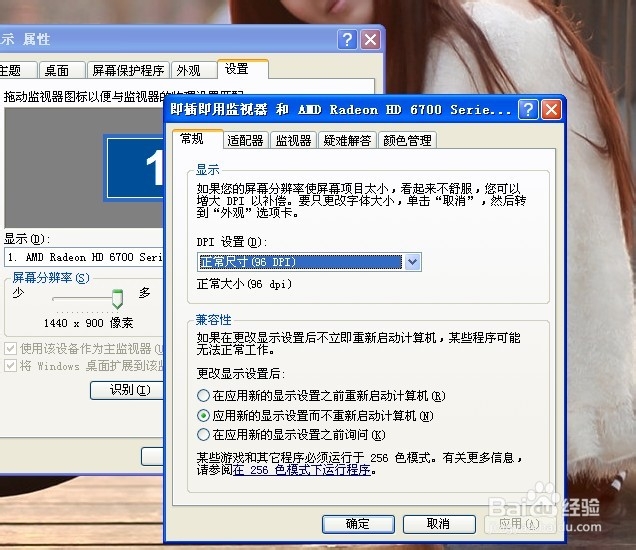Click the 应用 button

(x=520, y=524)
